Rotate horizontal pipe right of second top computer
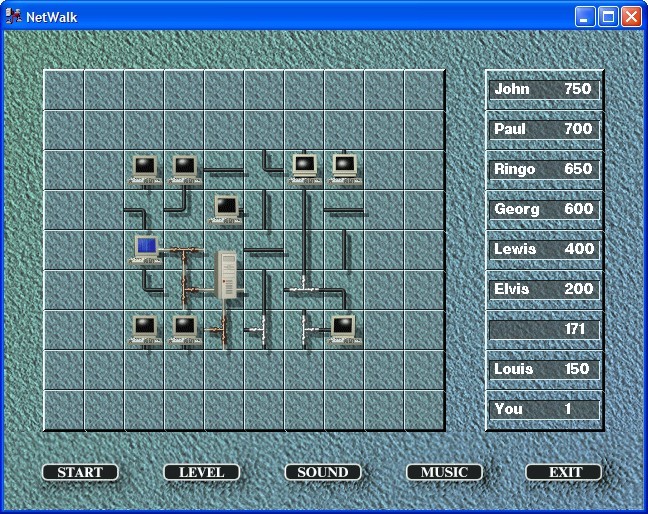 (x=225, y=170)
